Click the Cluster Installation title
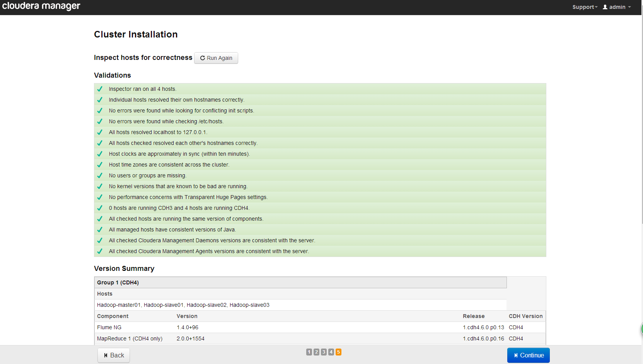This screenshot has height=364, width=643. pyautogui.click(x=136, y=34)
